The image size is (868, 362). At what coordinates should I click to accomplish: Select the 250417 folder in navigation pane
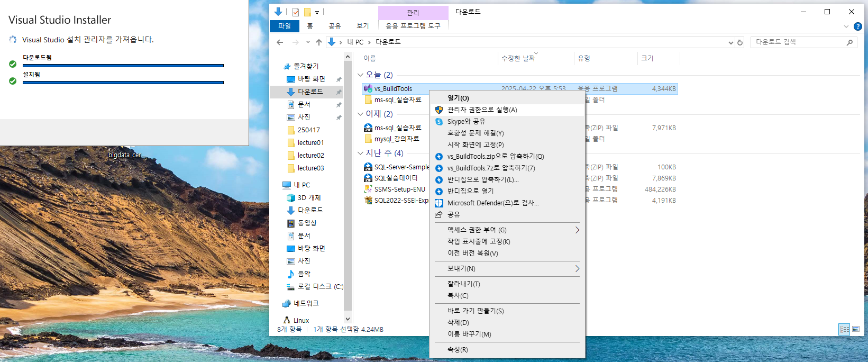[308, 130]
